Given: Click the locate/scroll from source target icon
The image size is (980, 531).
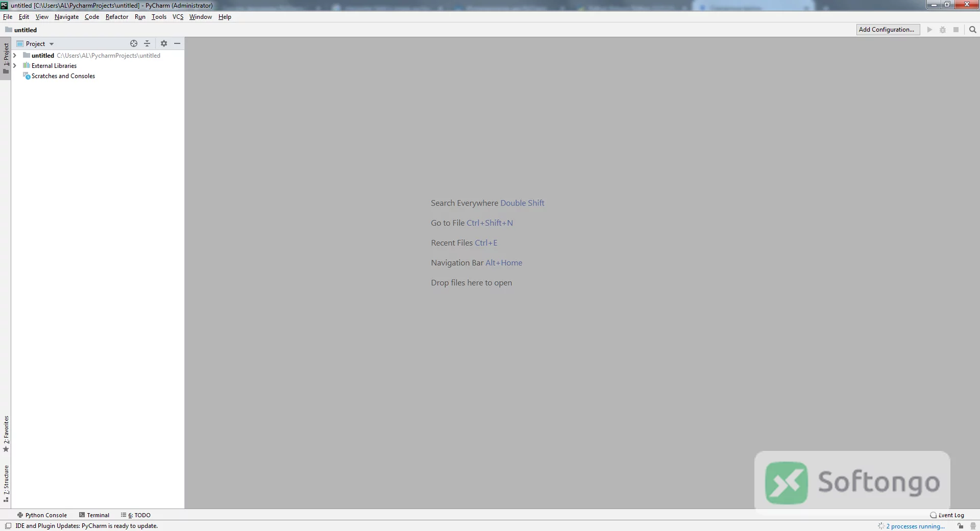Looking at the screenshot, I should [x=134, y=44].
